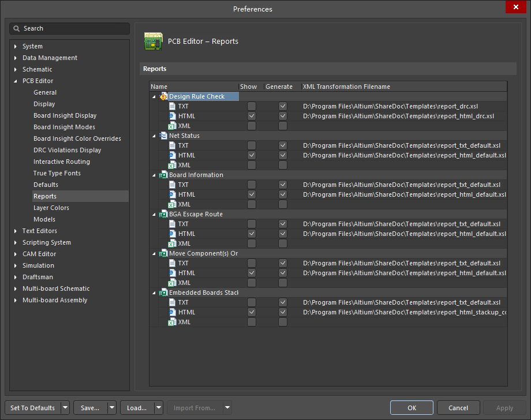Focus the Search input field
The image size is (531, 420).
(69, 28)
